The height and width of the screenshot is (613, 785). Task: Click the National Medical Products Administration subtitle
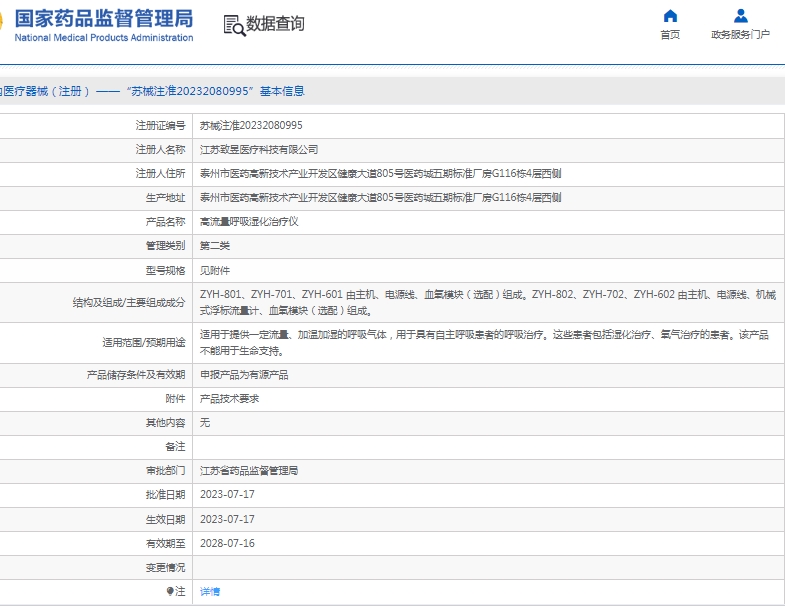[x=104, y=38]
